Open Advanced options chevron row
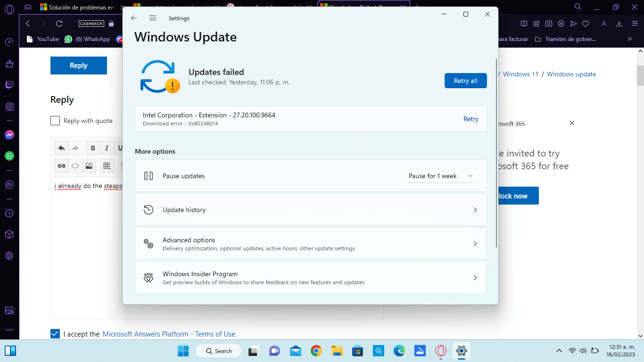The image size is (644, 362). (x=311, y=244)
